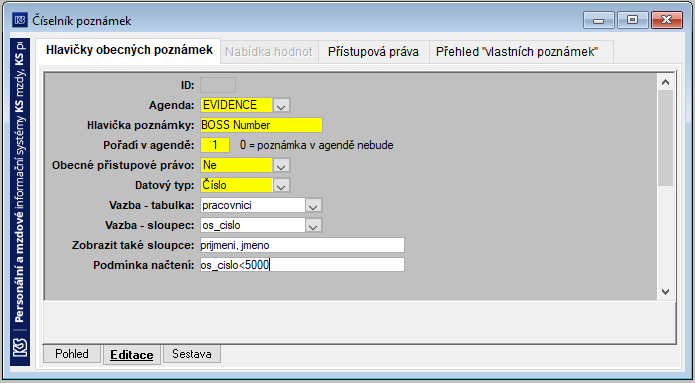The width and height of the screenshot is (695, 383).
Task: Click the Agenda field showing EVIDENCE
Action: [237, 106]
